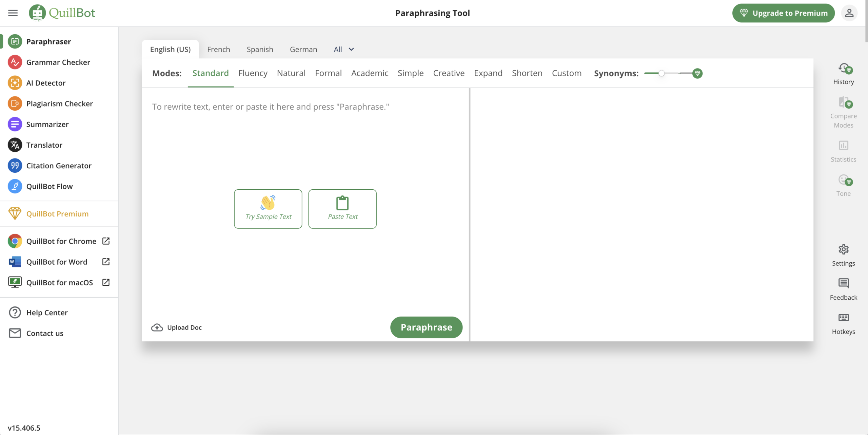Show the Statistics chart icon

pyautogui.click(x=844, y=145)
